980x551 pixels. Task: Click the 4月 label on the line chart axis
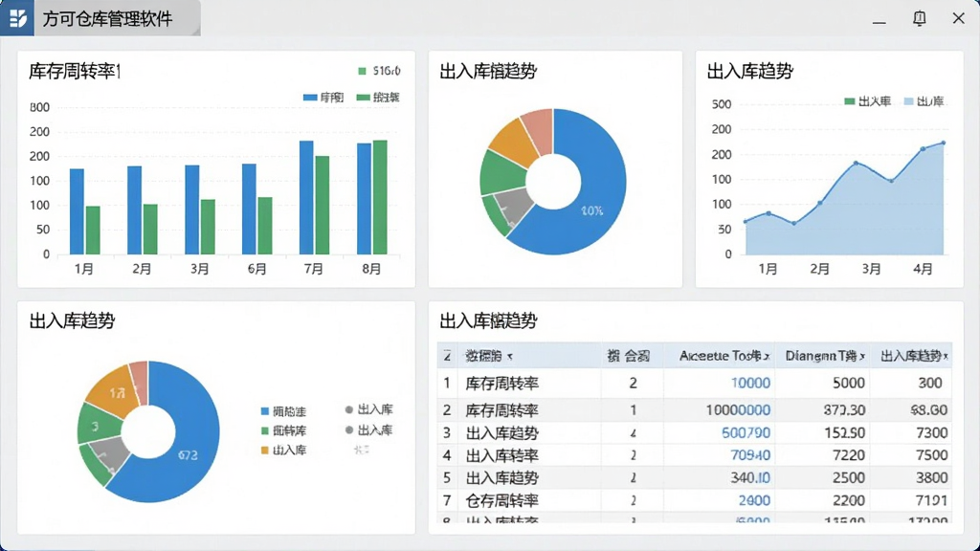pyautogui.click(x=923, y=269)
